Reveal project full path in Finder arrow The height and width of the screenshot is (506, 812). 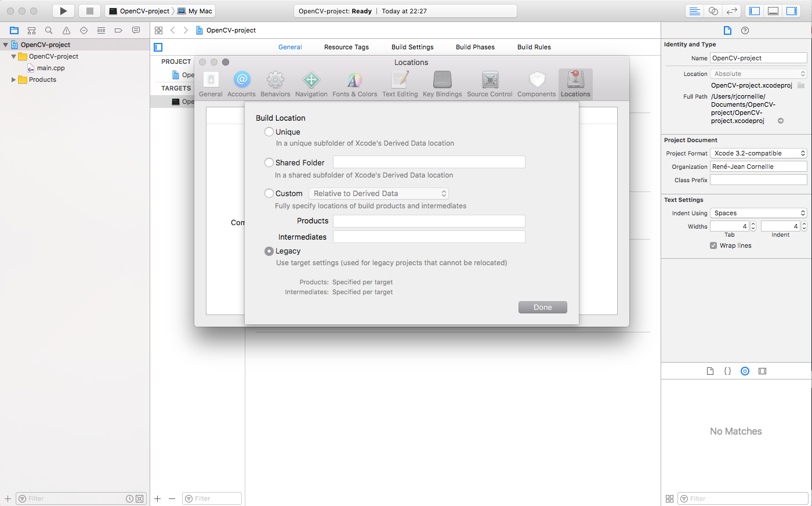(781, 121)
